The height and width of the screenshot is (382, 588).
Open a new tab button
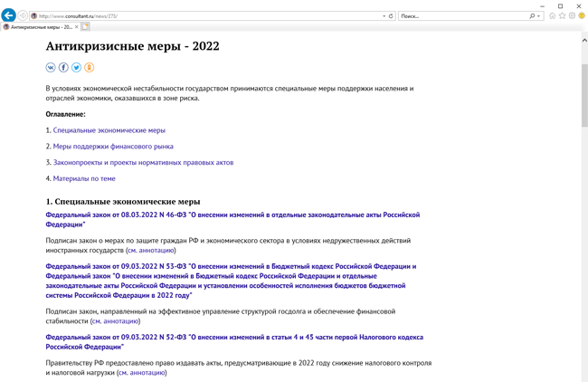pos(86,27)
